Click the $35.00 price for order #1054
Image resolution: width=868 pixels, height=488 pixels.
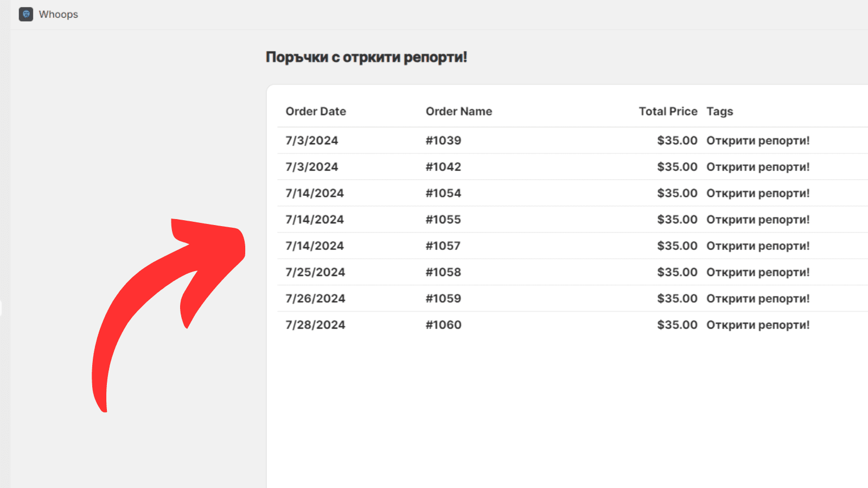point(677,193)
